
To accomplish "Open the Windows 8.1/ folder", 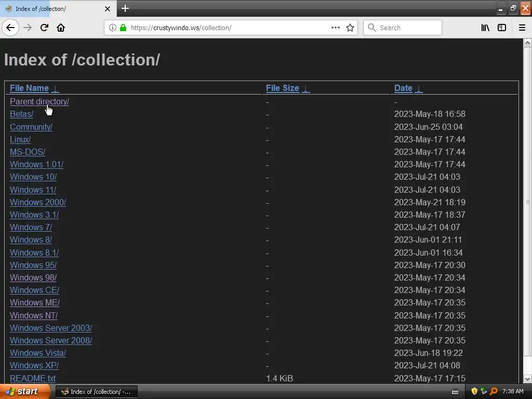I will [34, 253].
